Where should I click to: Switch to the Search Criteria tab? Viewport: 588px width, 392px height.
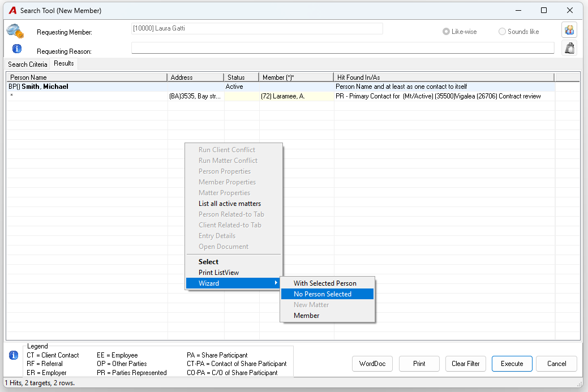pyautogui.click(x=27, y=64)
